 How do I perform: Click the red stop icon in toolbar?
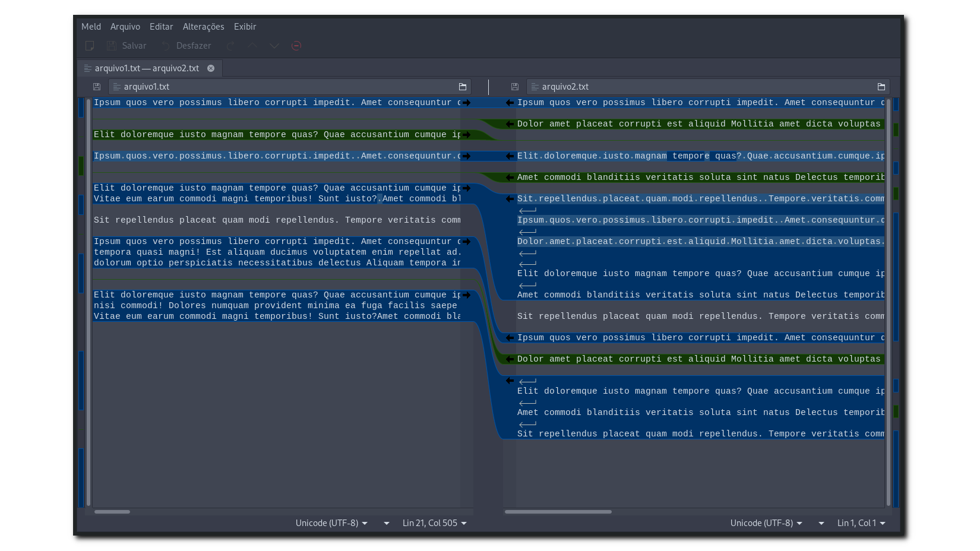[296, 46]
